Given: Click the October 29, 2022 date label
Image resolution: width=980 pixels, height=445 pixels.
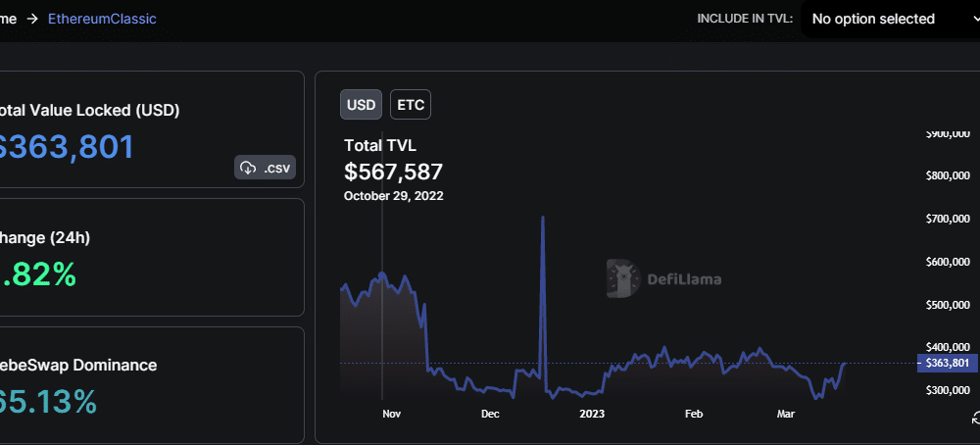Looking at the screenshot, I should point(394,196).
